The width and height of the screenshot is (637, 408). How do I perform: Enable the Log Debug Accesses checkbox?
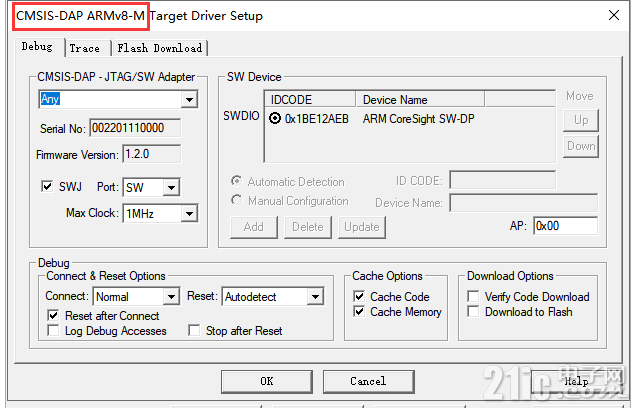53,330
